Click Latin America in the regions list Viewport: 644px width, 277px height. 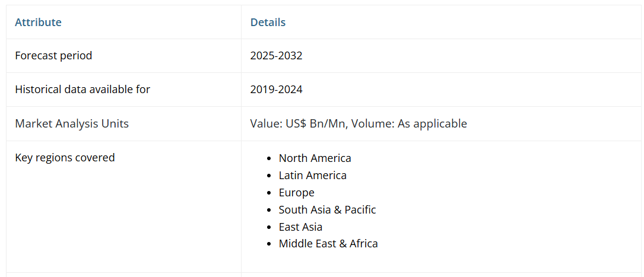pyautogui.click(x=312, y=176)
